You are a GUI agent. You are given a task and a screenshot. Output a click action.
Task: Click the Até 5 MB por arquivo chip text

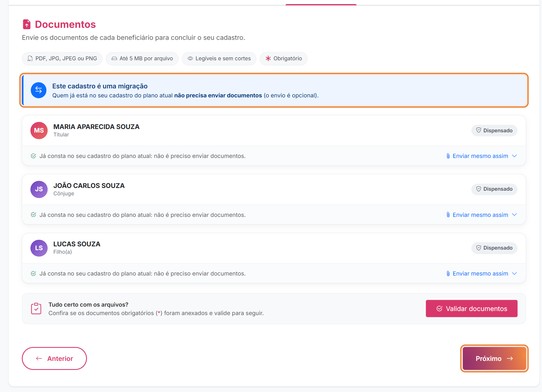click(x=146, y=59)
